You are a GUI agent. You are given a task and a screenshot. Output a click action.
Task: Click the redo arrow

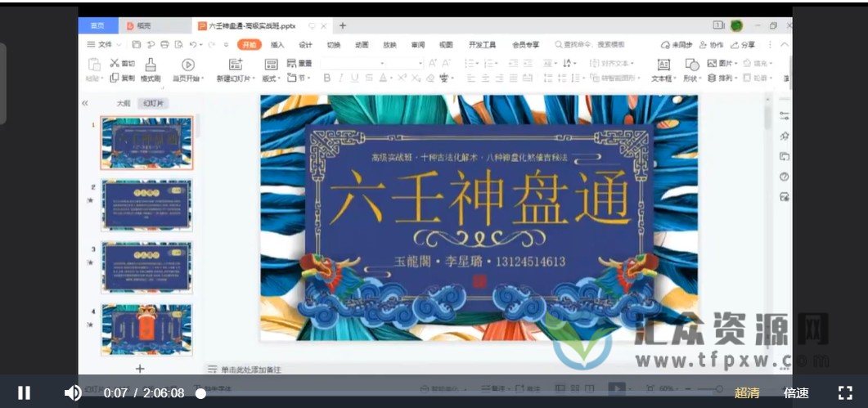click(x=211, y=45)
